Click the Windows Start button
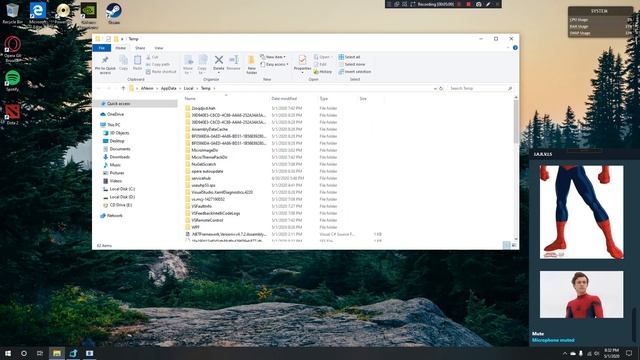The width and height of the screenshot is (640, 360). point(8,353)
